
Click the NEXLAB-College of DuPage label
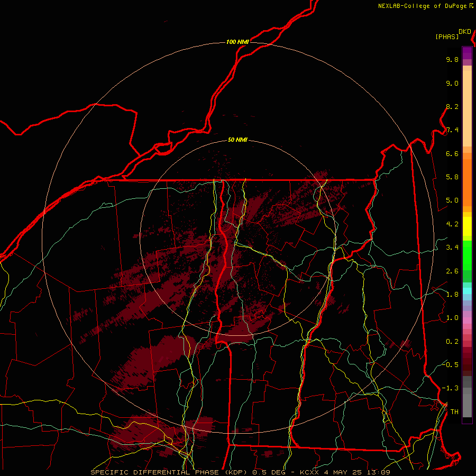pos(423,6)
